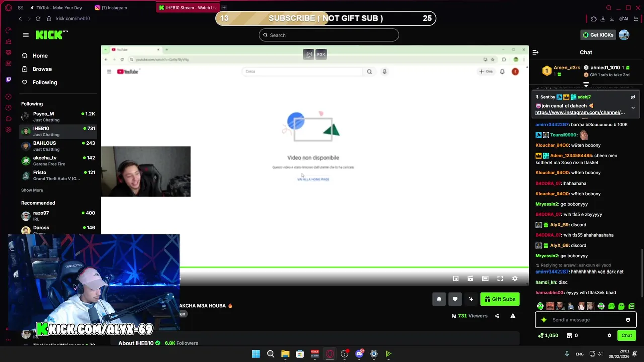
Task: Open Browse in Kick sidebar
Action: [x=37, y=69]
